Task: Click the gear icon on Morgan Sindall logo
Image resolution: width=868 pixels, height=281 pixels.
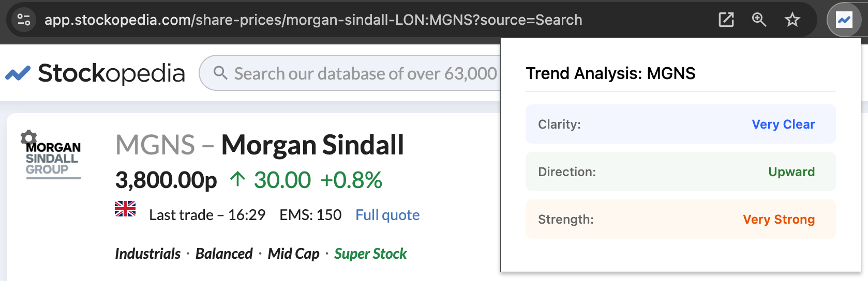Action: [28, 137]
